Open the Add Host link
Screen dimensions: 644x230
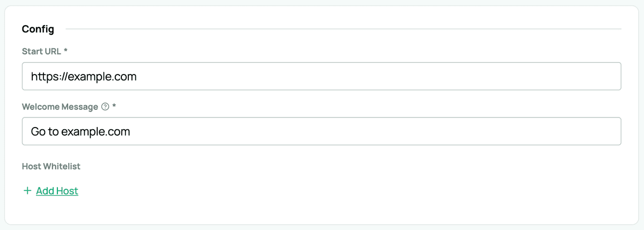[57, 191]
